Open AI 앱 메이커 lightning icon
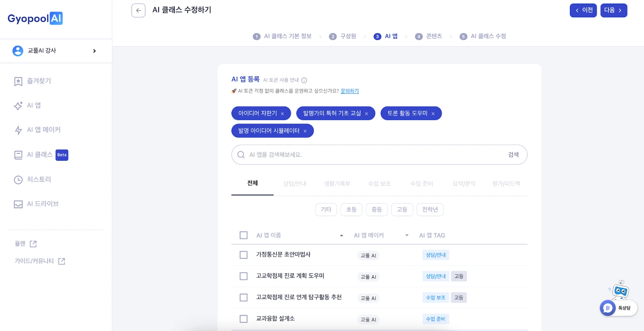Viewport: 644px width, 331px height. click(18, 130)
